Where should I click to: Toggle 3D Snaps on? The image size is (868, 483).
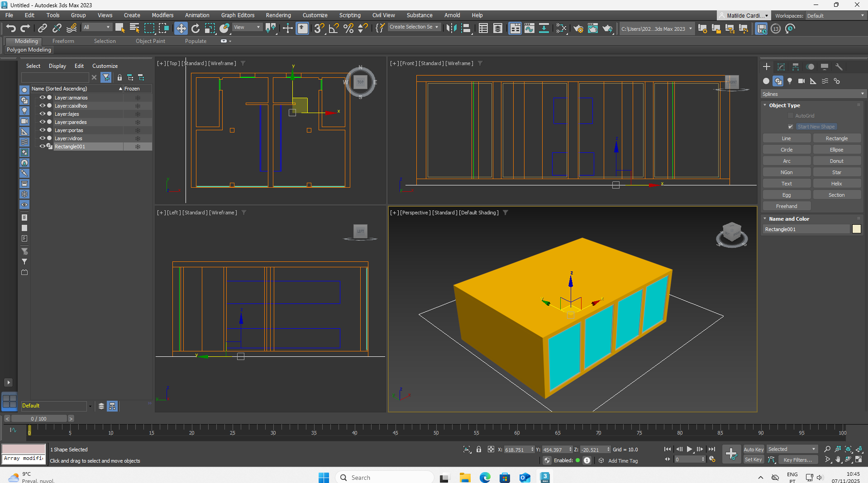pos(318,28)
